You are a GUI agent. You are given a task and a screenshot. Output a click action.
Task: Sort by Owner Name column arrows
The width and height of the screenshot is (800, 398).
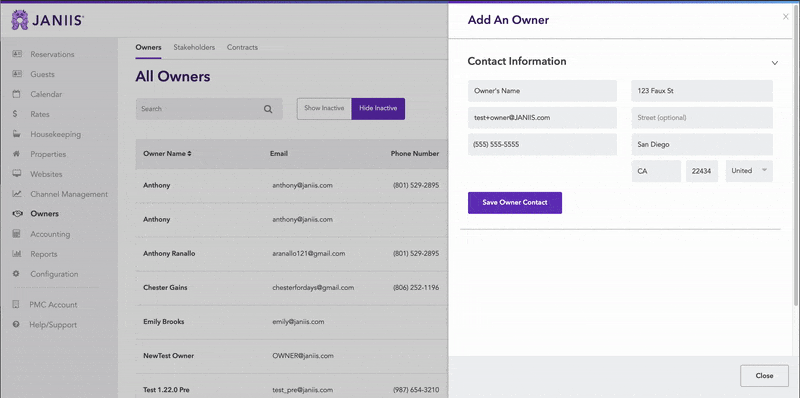tap(190, 154)
